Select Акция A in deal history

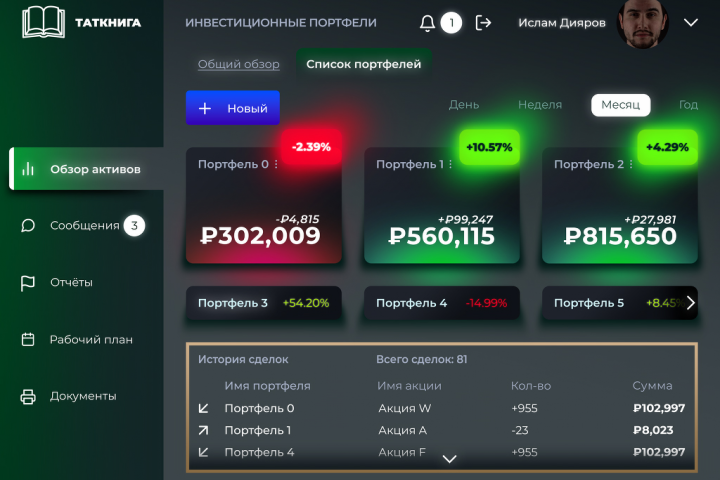pyautogui.click(x=402, y=430)
